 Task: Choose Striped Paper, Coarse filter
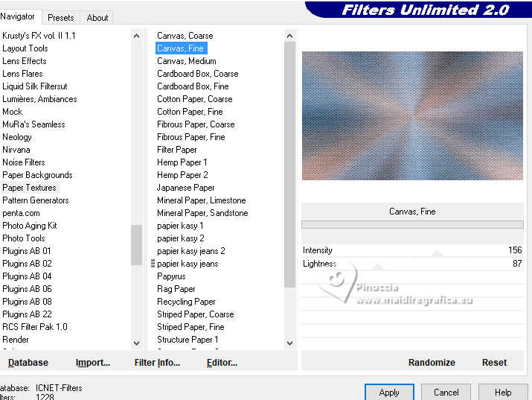coord(196,314)
